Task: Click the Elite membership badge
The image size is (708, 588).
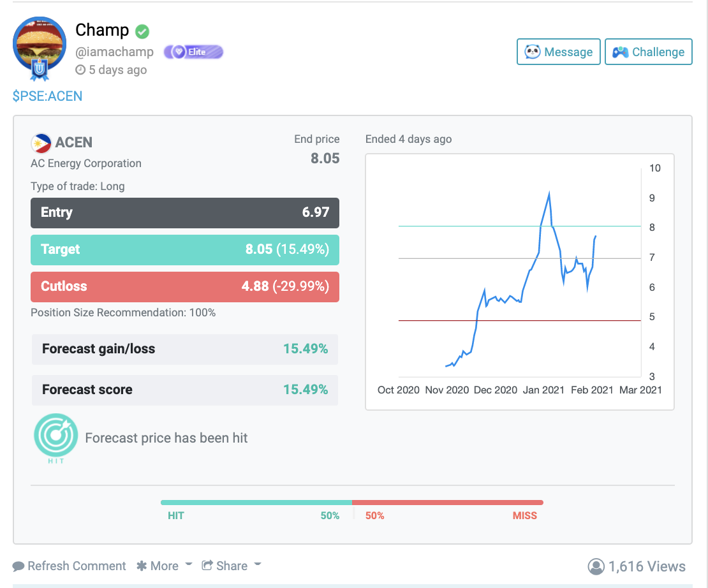Action: (193, 52)
